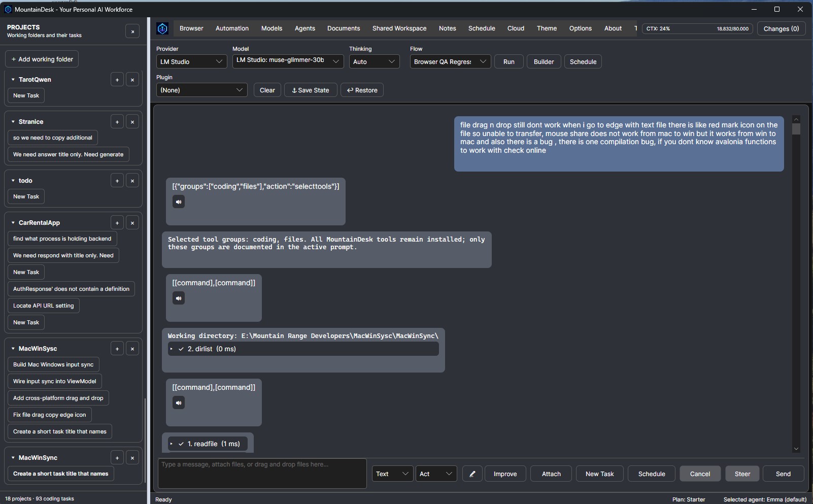813x504 pixels.
Task: Open the Model dropdown muse-glimmer-30b
Action: 288,61
